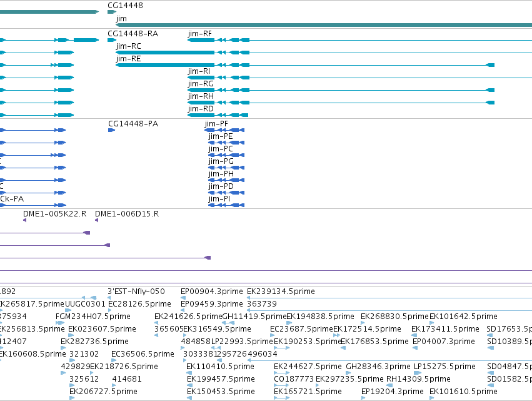The image size is (532, 401).
Task: Click the EK199457.5prime label
Action: pos(221,379)
